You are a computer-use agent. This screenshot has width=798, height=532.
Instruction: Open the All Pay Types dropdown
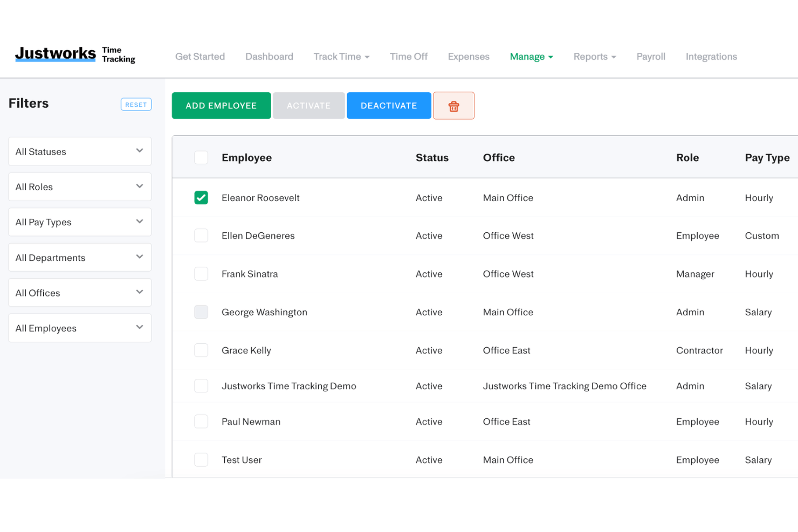click(x=80, y=222)
